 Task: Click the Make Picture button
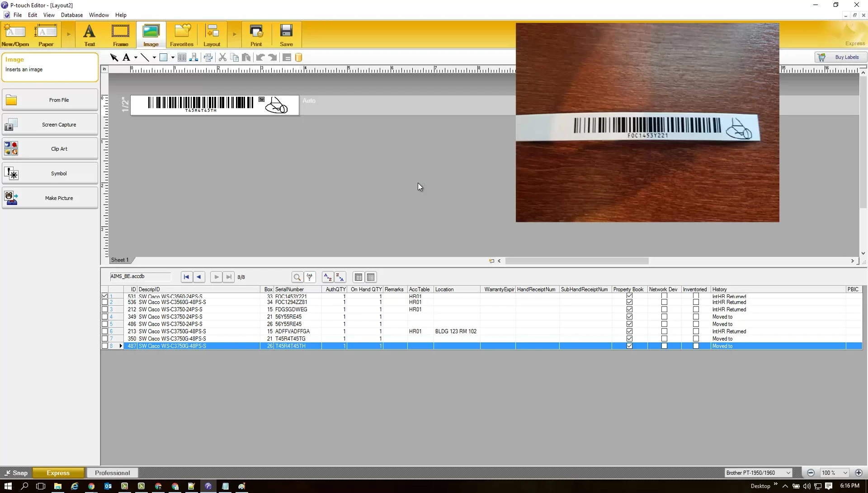point(50,198)
